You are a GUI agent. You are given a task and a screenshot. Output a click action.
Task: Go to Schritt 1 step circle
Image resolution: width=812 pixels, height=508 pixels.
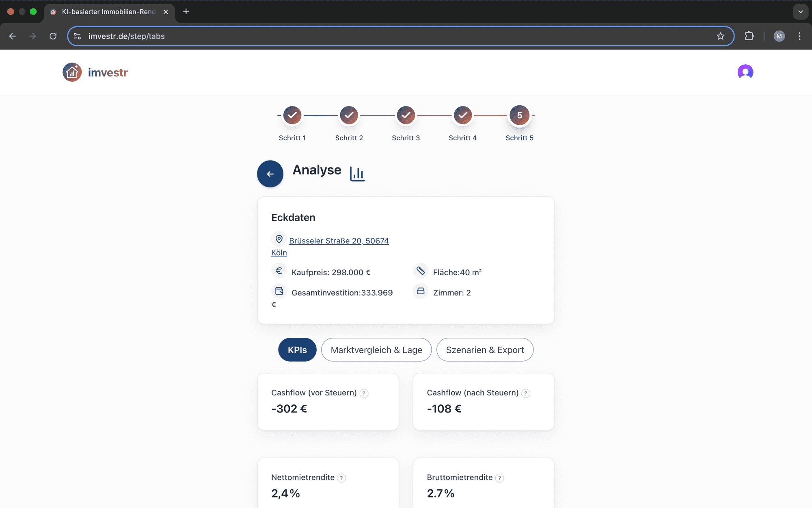point(292,115)
